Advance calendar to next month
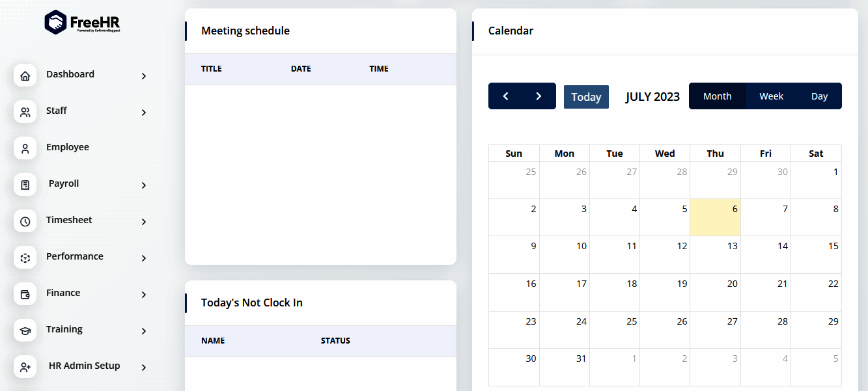 pos(539,96)
